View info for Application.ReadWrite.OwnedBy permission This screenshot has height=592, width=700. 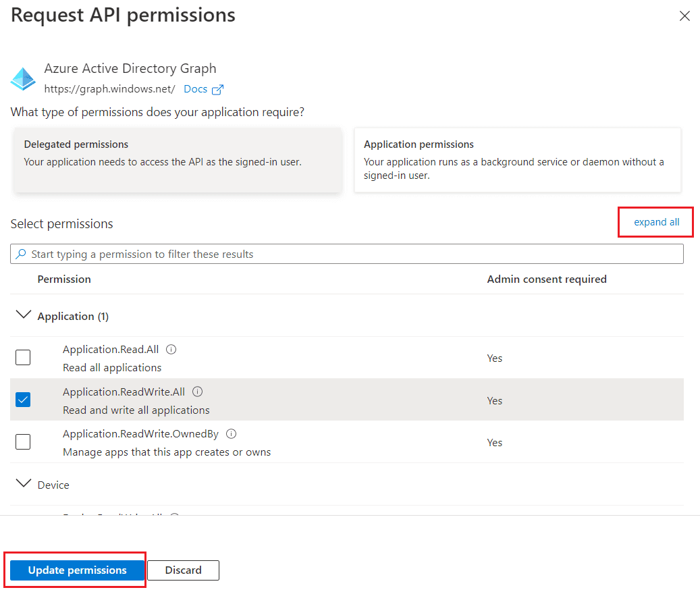231,433
